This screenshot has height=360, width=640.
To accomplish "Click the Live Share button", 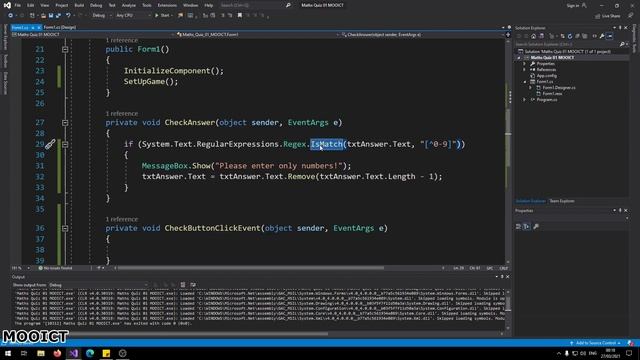I will (x=608, y=16).
